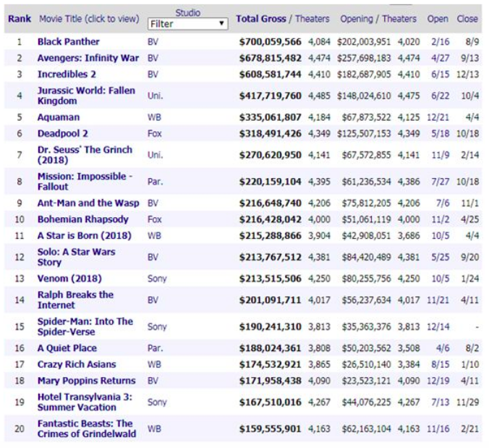Select the 11/29 close date

click(x=468, y=402)
